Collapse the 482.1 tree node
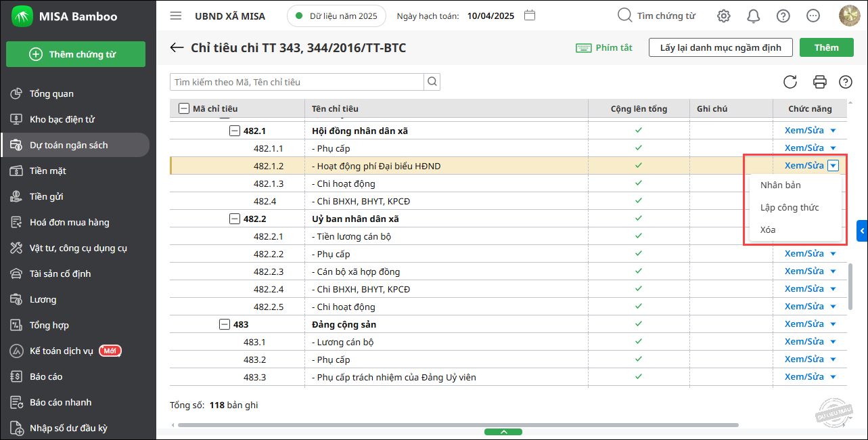868x440 pixels. [235, 131]
